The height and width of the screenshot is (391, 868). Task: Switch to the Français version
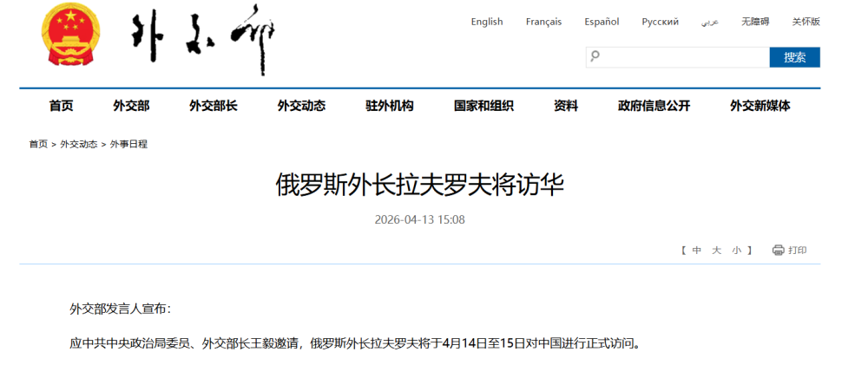coord(543,22)
